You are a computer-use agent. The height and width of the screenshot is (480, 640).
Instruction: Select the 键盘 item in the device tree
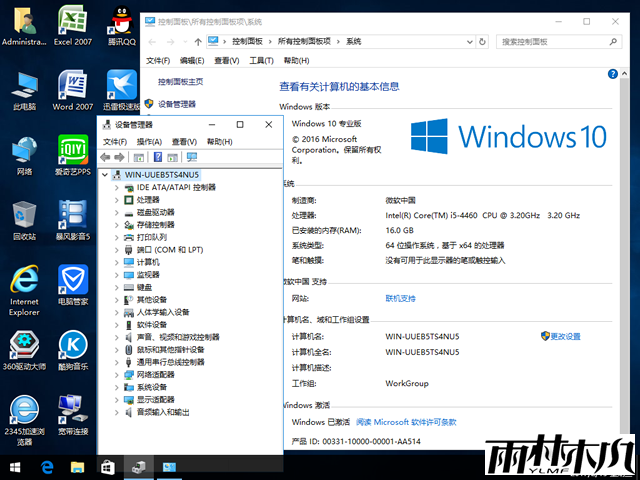click(144, 287)
